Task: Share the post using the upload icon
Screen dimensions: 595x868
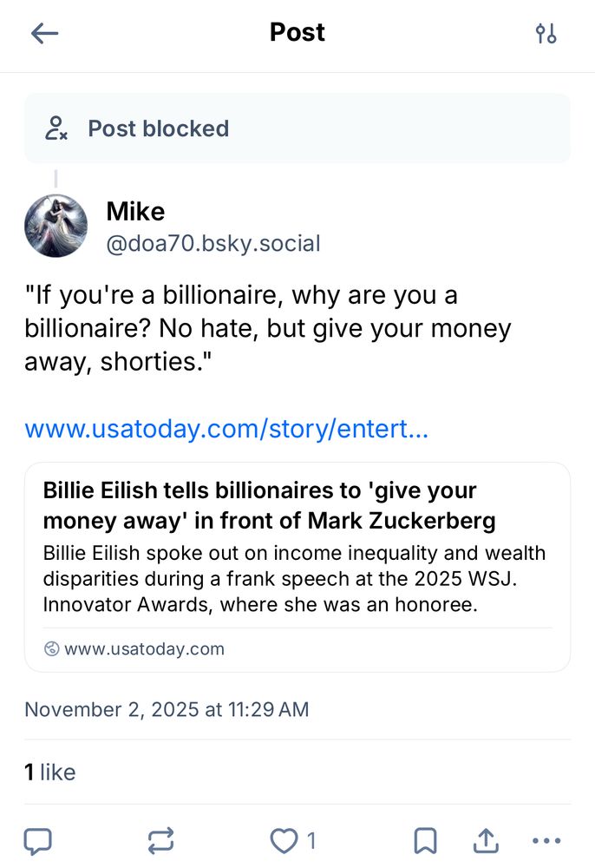Action: click(486, 840)
